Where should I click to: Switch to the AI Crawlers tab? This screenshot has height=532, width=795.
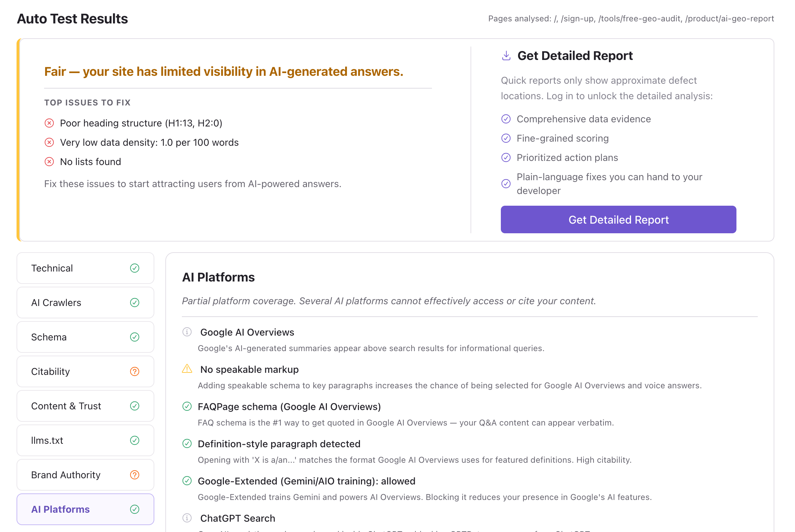85,303
